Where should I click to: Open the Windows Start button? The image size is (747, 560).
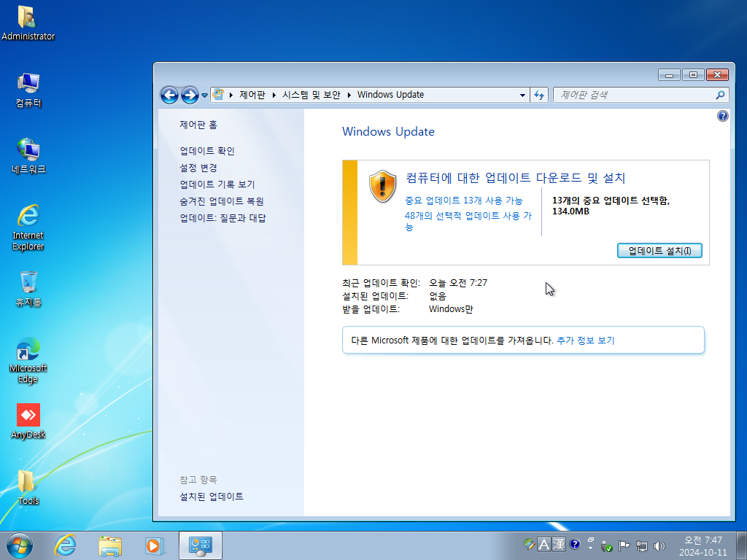(20, 545)
